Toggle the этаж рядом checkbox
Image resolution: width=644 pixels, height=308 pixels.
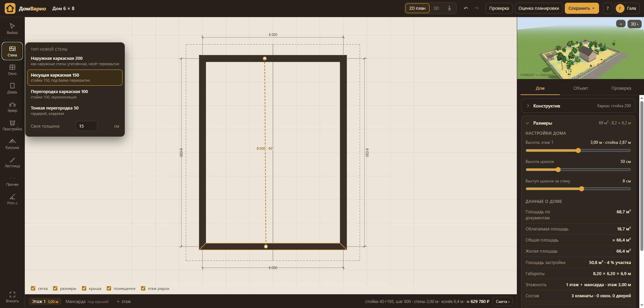(143, 288)
